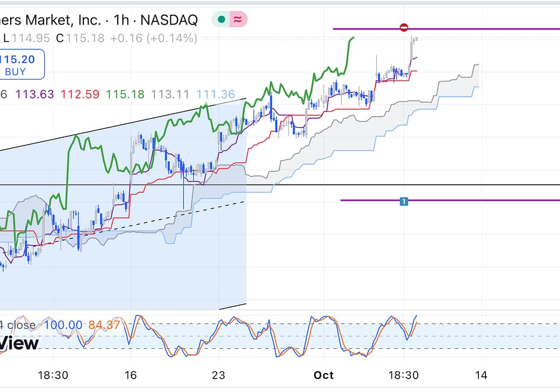
Task: Click the blue square marker labeled 1
Action: [403, 200]
